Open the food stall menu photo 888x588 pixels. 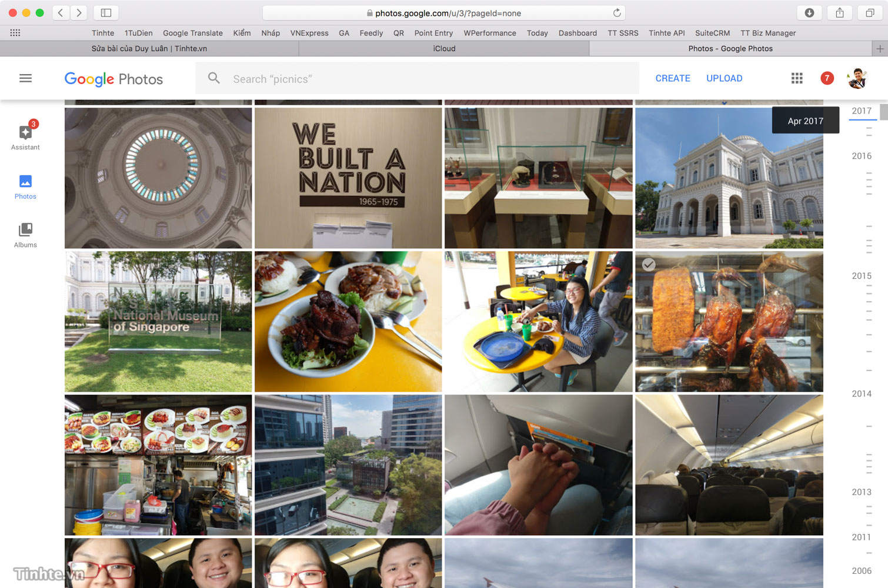158,465
